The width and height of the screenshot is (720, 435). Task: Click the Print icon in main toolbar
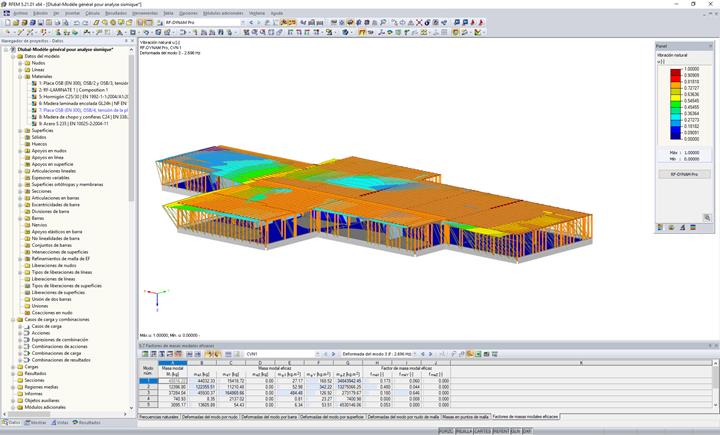57,23
